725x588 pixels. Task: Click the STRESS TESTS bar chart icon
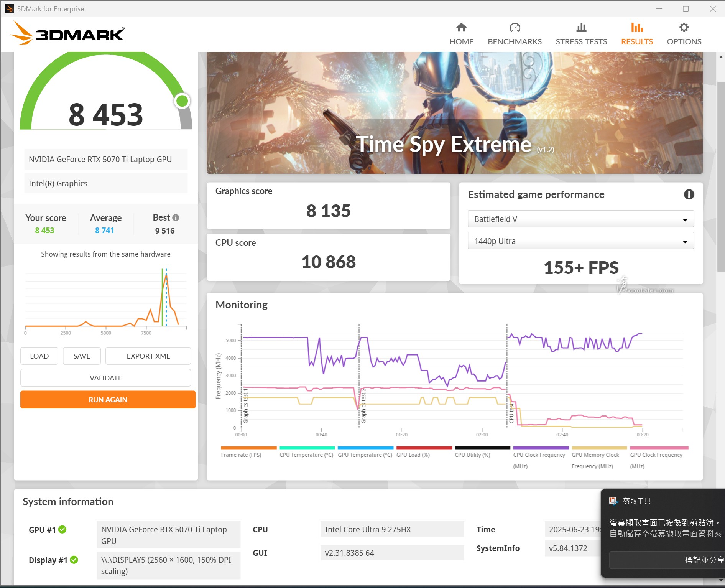(581, 27)
